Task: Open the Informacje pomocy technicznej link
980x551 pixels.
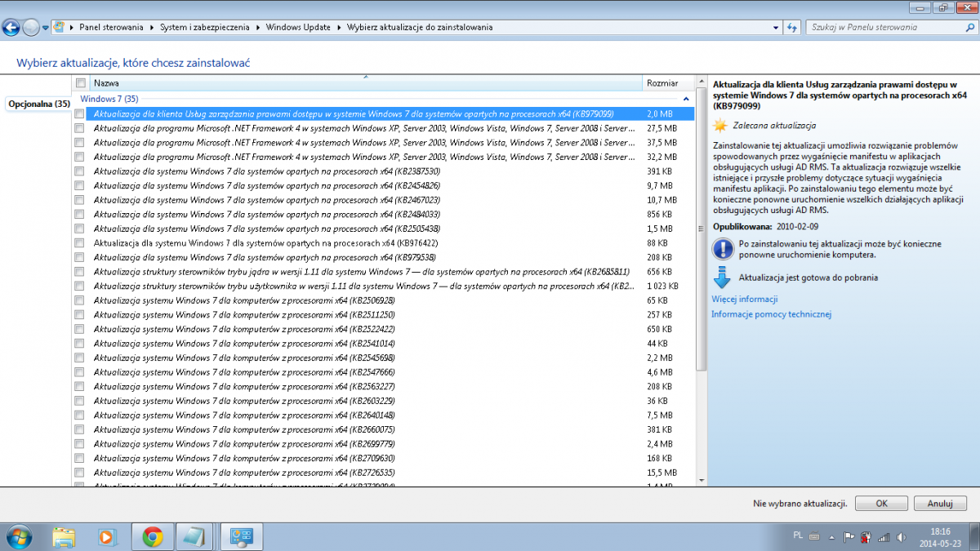Action: click(x=771, y=314)
